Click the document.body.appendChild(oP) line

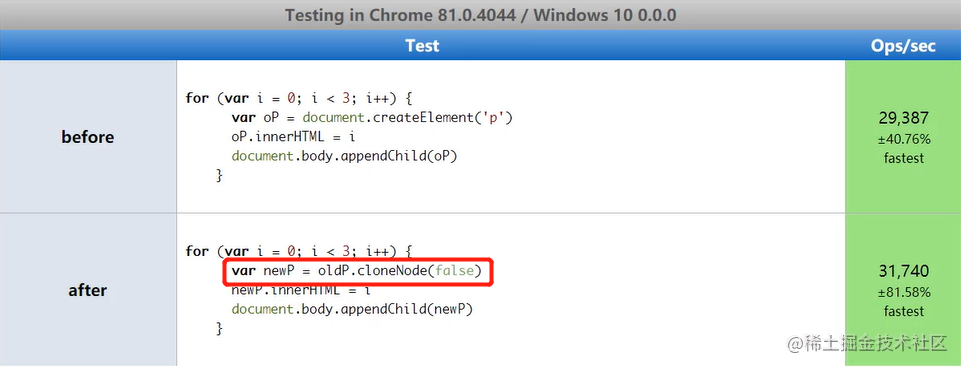tap(344, 156)
